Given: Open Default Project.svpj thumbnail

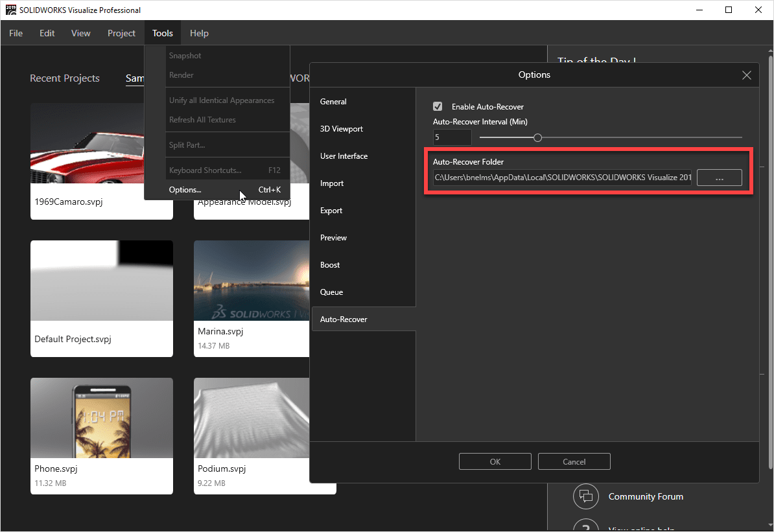Looking at the screenshot, I should coord(102,281).
